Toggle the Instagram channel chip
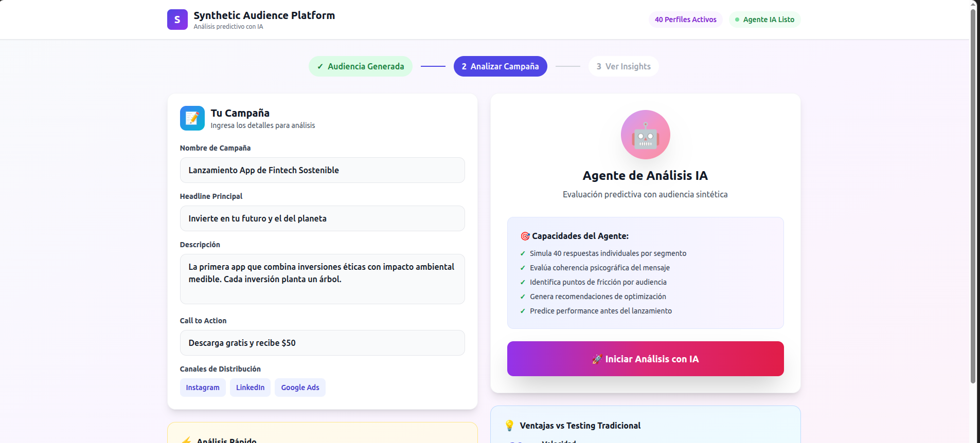This screenshot has width=980, height=443. tap(203, 387)
